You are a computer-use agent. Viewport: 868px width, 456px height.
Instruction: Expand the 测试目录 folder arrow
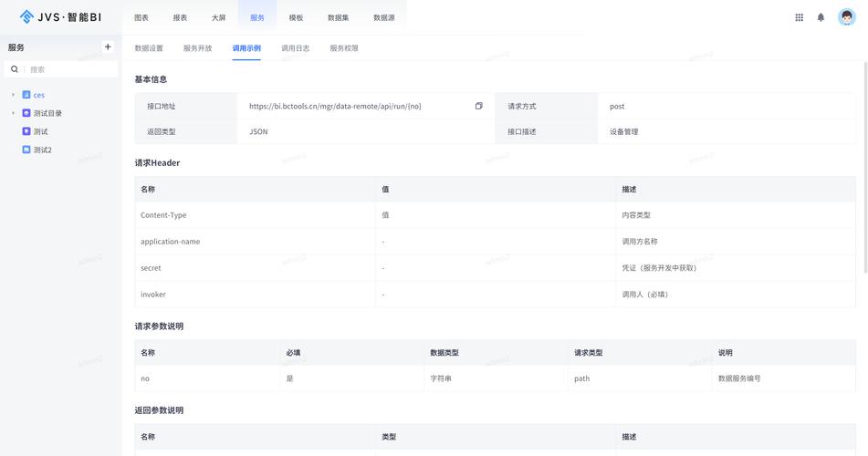pos(13,113)
